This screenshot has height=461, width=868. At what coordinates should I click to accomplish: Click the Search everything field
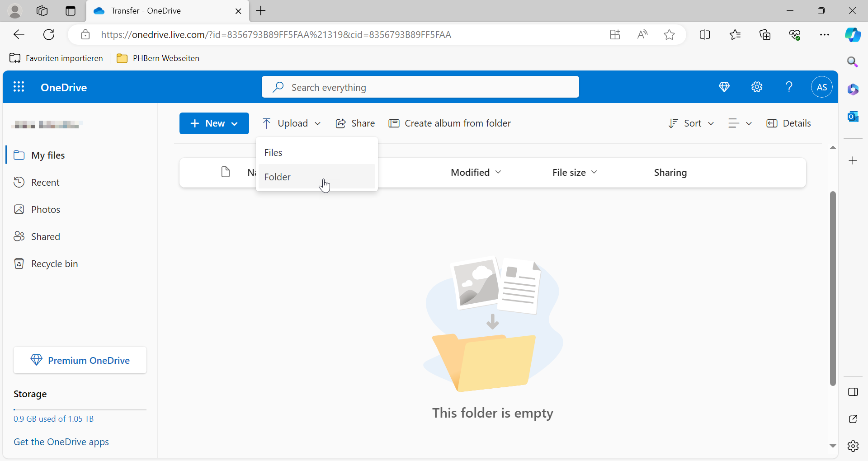tap(420, 87)
